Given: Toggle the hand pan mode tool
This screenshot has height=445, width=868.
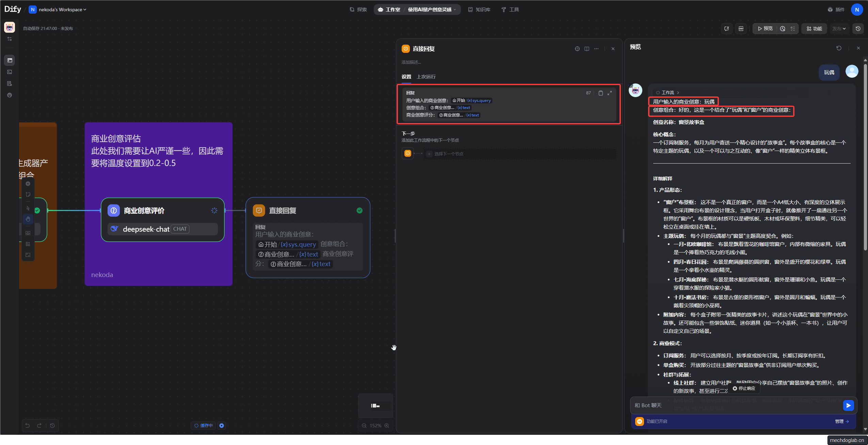Looking at the screenshot, I should click(x=28, y=219).
